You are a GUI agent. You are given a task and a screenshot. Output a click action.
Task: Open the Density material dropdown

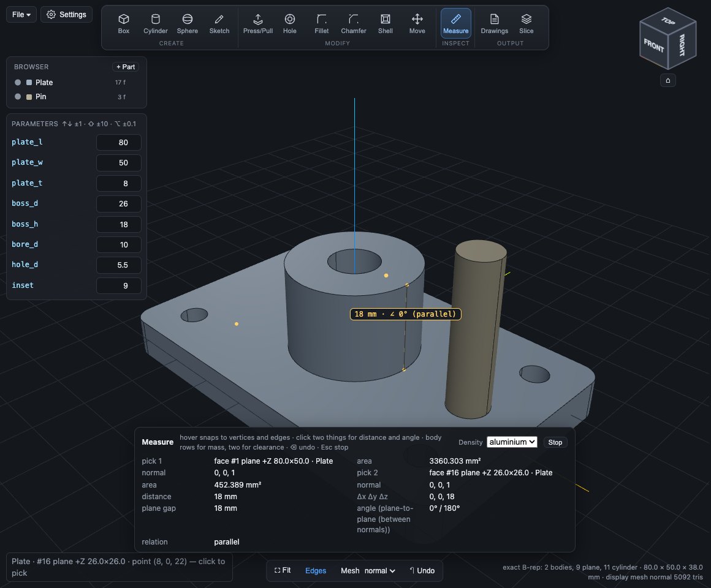511,442
